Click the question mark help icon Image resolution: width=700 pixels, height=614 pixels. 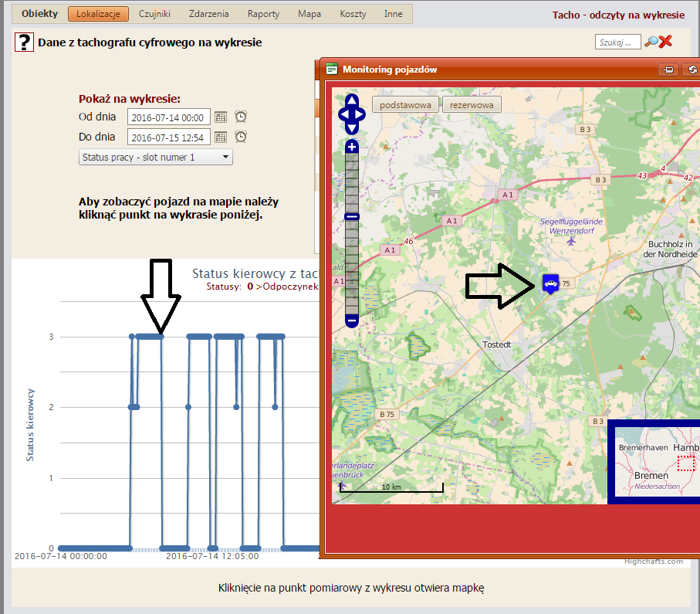tap(24, 42)
